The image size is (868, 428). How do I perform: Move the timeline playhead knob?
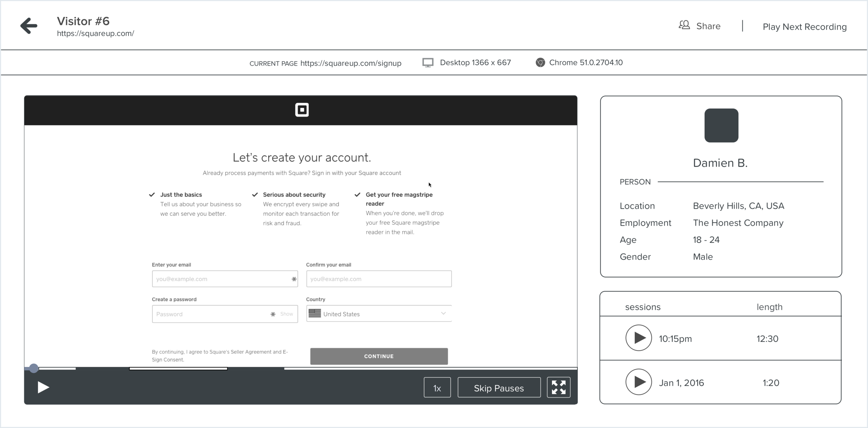tap(34, 368)
